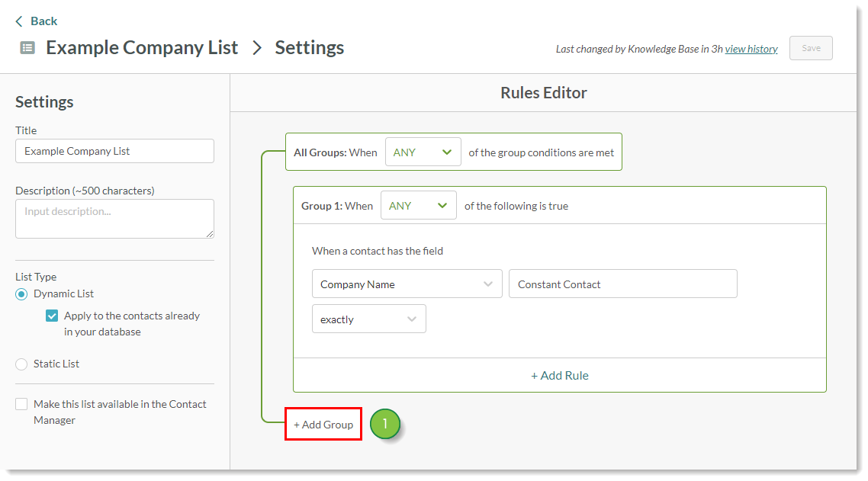The width and height of the screenshot is (868, 481).
Task: Open the view history link
Action: 751,49
